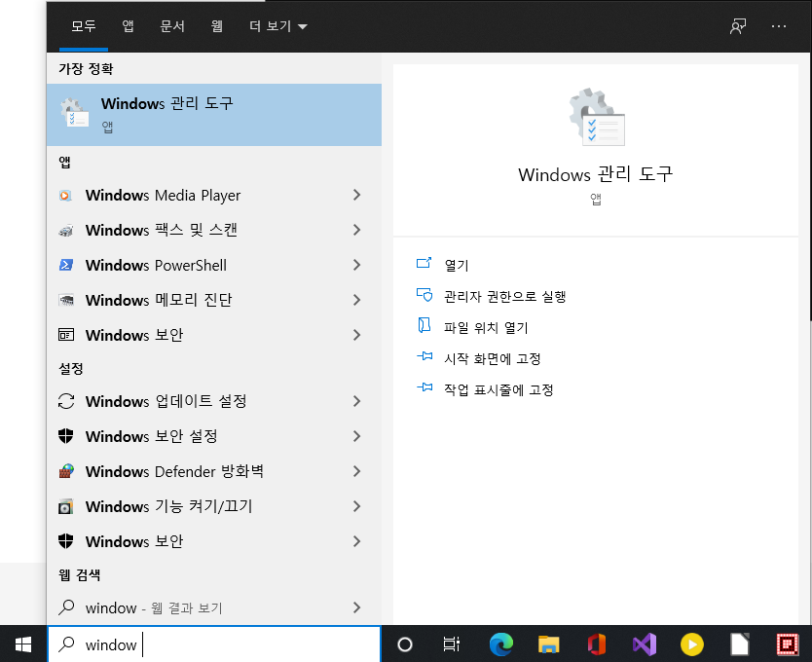This screenshot has width=812, height=662.
Task: Expand the Windows 메모리 진단 arrow
Action: tap(356, 300)
